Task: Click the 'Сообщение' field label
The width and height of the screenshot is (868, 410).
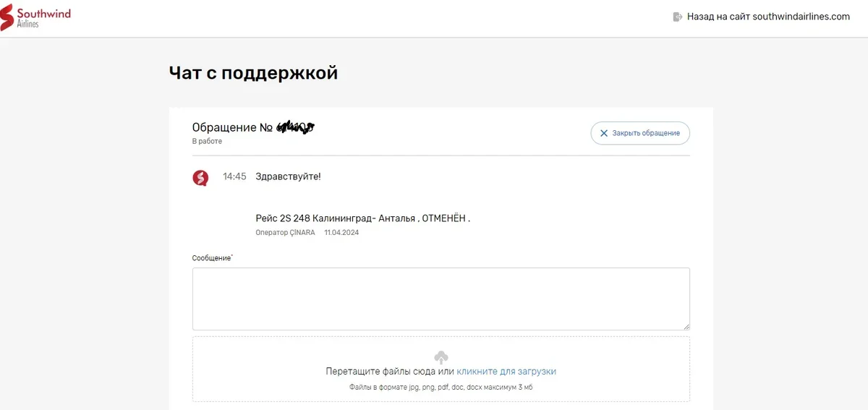Action: (x=211, y=258)
